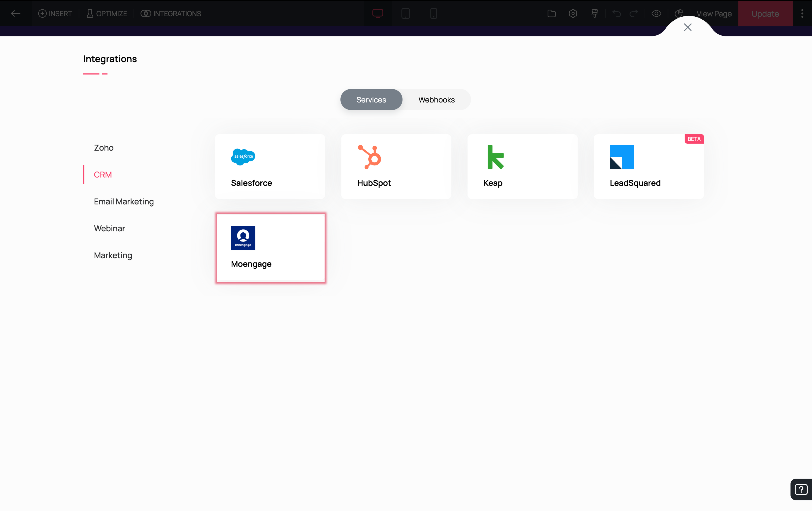Click the back arrow icon
Viewport: 812px width, 511px height.
(x=16, y=13)
